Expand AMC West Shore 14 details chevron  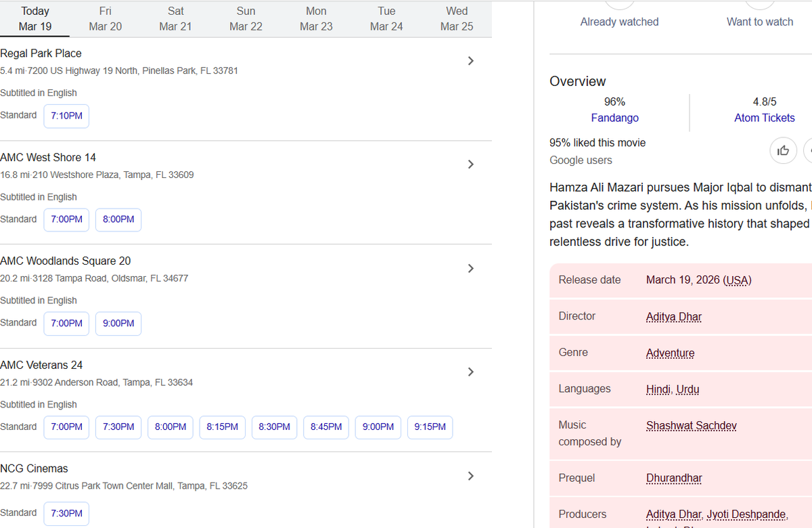pyautogui.click(x=471, y=164)
